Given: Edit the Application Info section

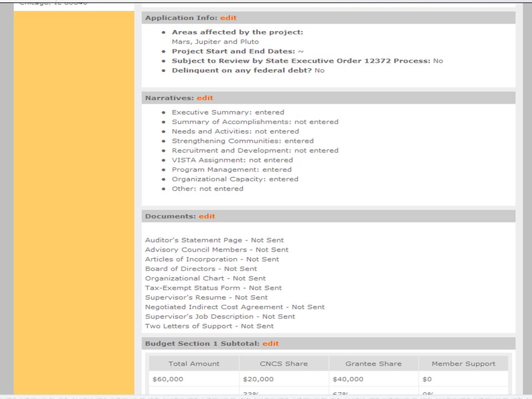Looking at the screenshot, I should [228, 18].
